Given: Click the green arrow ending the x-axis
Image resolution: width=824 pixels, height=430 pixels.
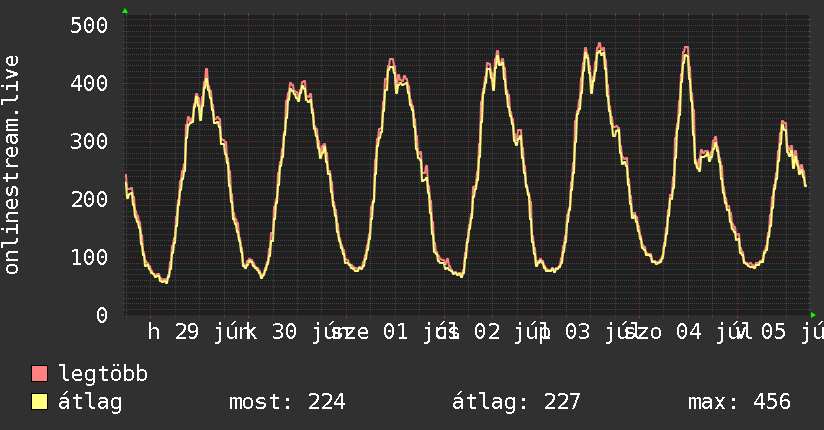Looking at the screenshot, I should (x=813, y=315).
